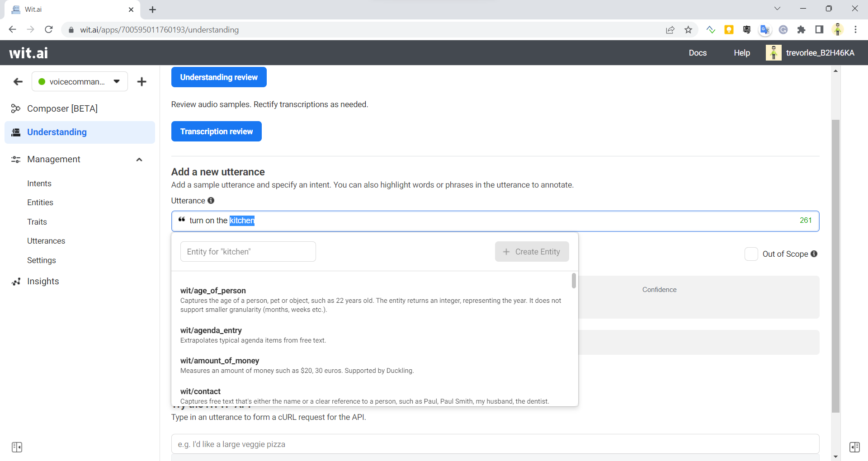868x461 pixels.
Task: Click the Google Translate extension icon
Action: [765, 29]
